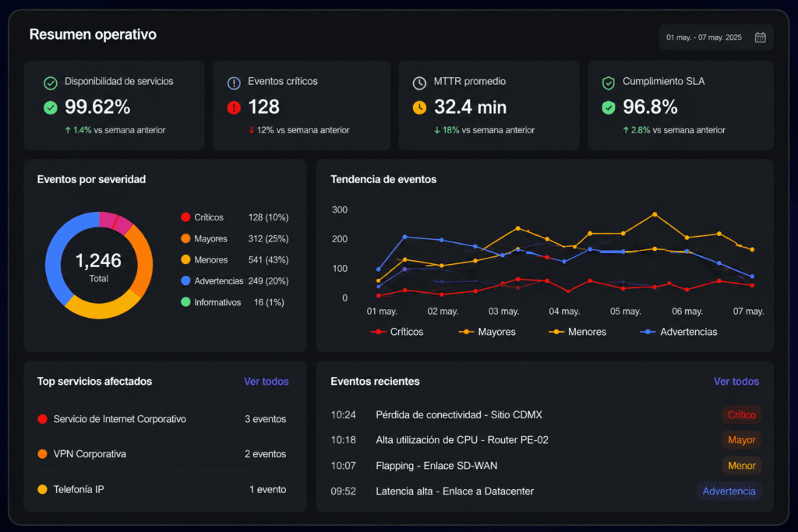Image resolution: width=798 pixels, height=532 pixels.
Task: Click the Mayor severity badge
Action: pos(742,440)
